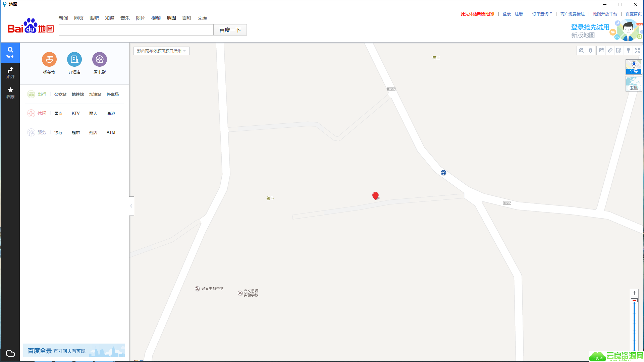644x362 pixels.
Task: Click the red location marker on map
Action: click(x=375, y=196)
